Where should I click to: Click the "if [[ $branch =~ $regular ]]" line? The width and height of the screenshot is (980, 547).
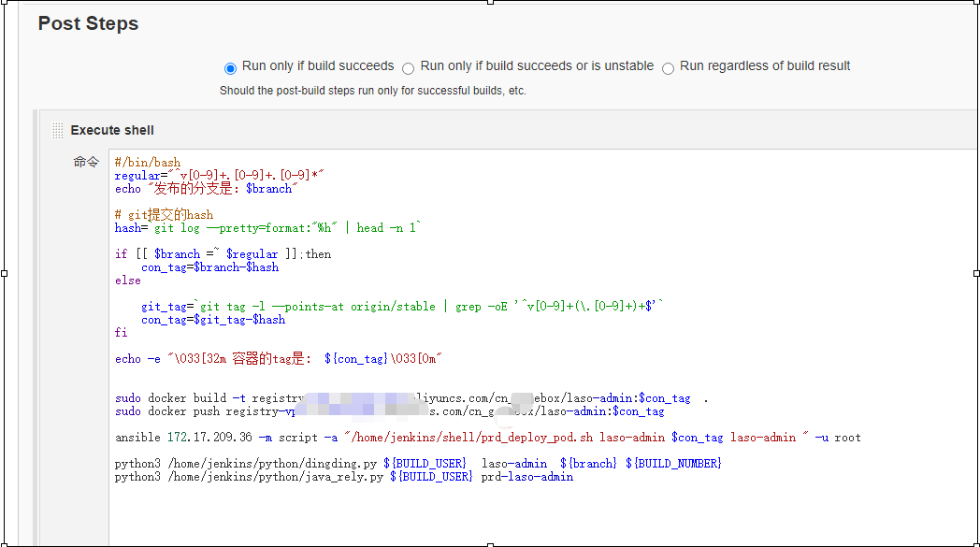[x=223, y=254]
